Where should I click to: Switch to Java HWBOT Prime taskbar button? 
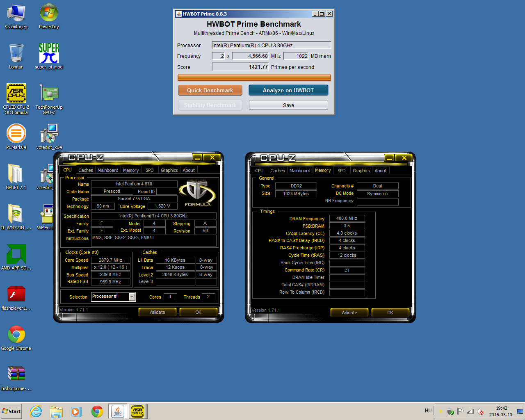[118, 411]
